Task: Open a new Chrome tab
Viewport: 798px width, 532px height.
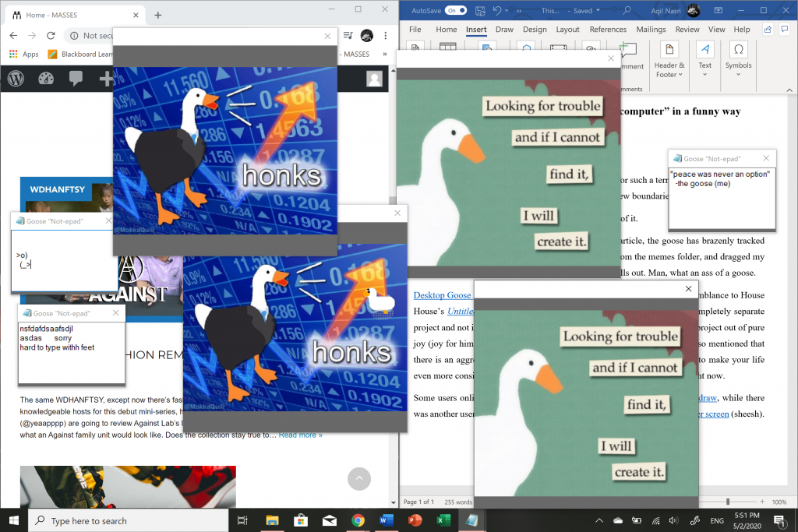Action: pyautogui.click(x=158, y=15)
